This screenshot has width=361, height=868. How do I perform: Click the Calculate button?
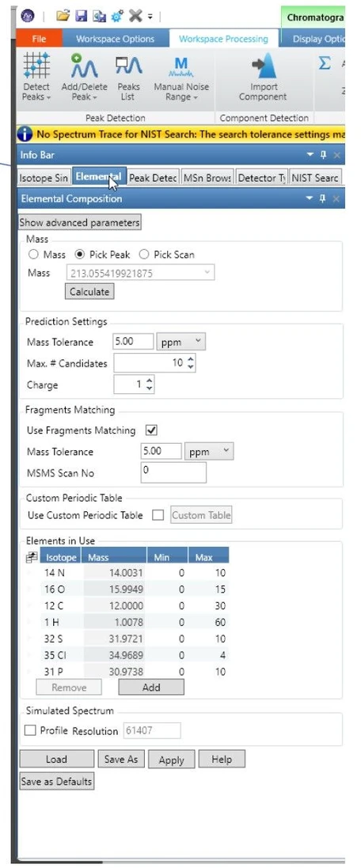click(x=89, y=292)
